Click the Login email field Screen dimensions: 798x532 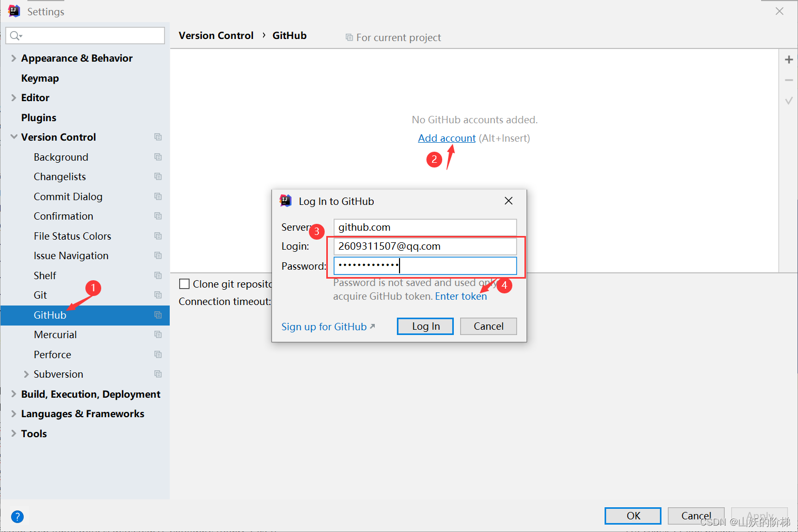425,246
